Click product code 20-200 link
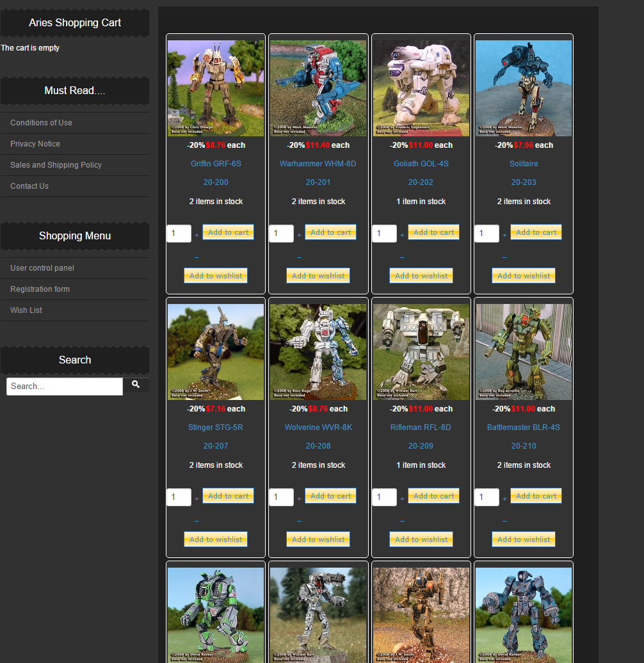Image resolution: width=644 pixels, height=663 pixels. tap(216, 182)
